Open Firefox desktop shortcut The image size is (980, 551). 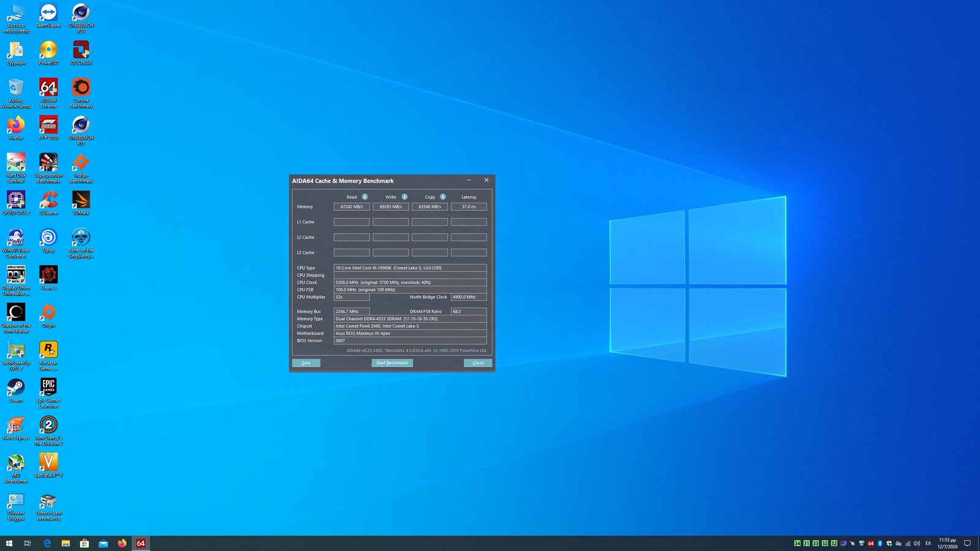click(x=16, y=128)
